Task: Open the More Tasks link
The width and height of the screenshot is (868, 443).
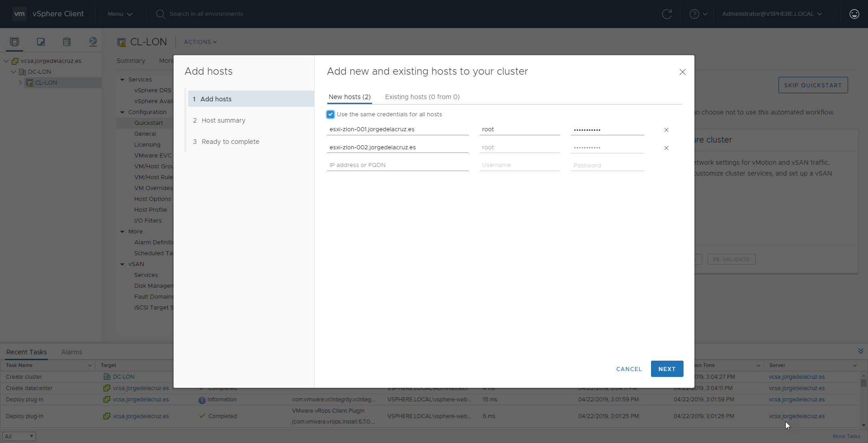Action: click(x=846, y=436)
